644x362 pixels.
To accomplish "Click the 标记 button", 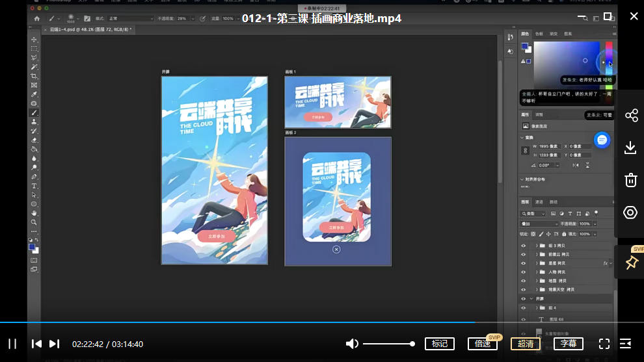I will pos(439,344).
